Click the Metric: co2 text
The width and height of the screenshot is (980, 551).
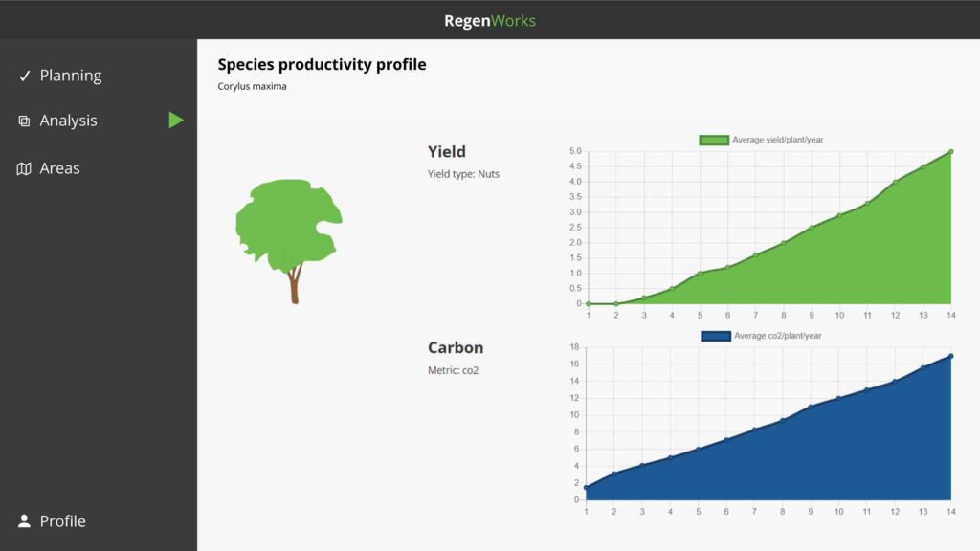pyautogui.click(x=453, y=370)
